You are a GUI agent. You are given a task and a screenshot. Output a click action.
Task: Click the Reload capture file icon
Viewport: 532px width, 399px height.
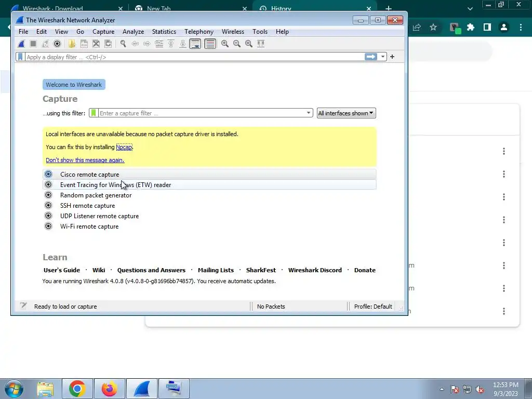(108, 44)
